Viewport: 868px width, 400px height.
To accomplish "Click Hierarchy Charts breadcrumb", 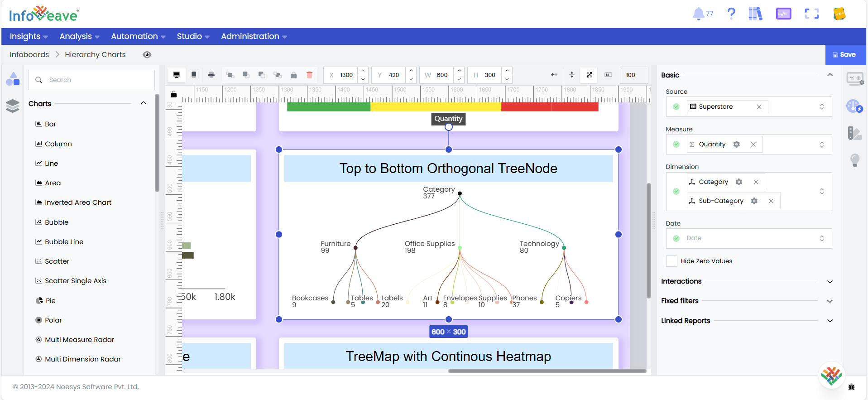I will pyautogui.click(x=95, y=55).
